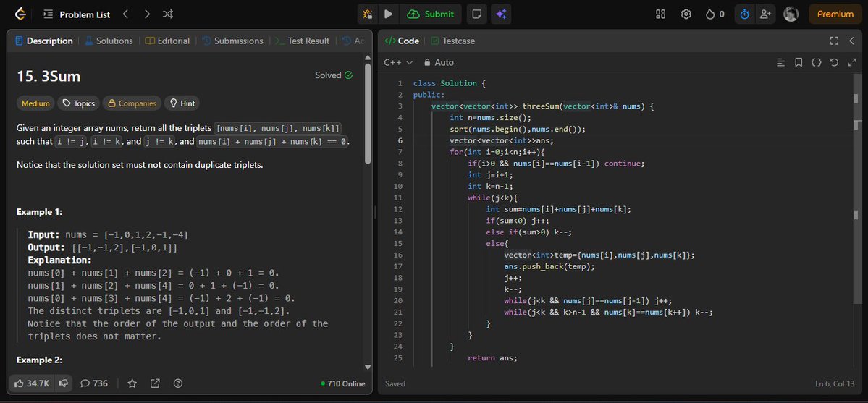Expand the Topics tag
Image resolution: width=868 pixels, height=403 pixels.
79,103
